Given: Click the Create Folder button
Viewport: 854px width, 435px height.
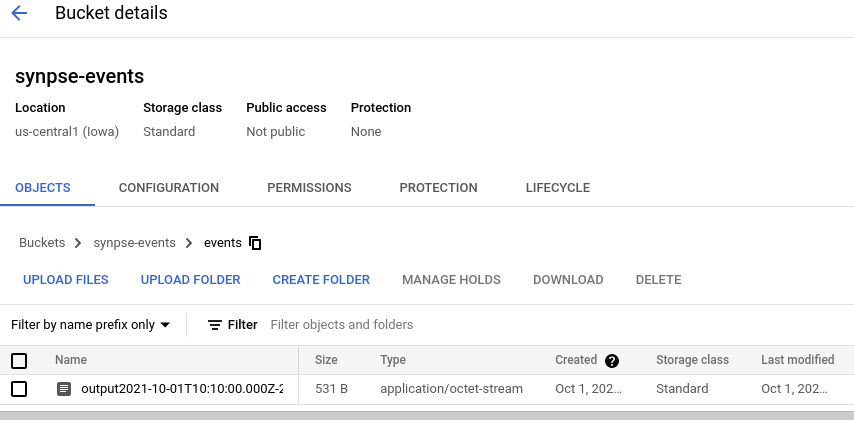Looking at the screenshot, I should click(321, 280).
